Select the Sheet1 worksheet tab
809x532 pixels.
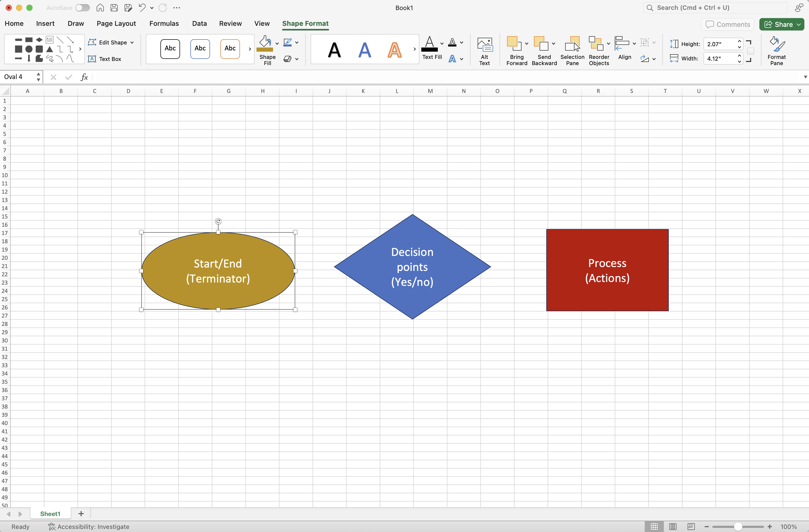pos(50,514)
